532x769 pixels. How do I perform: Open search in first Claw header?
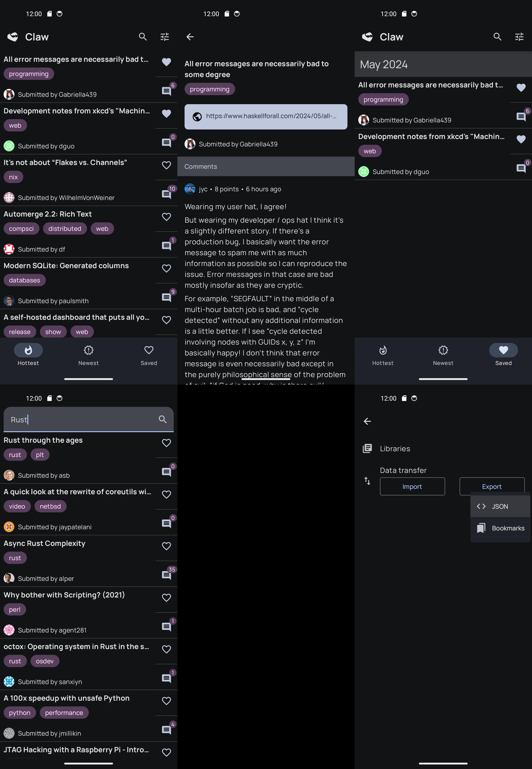pos(143,37)
